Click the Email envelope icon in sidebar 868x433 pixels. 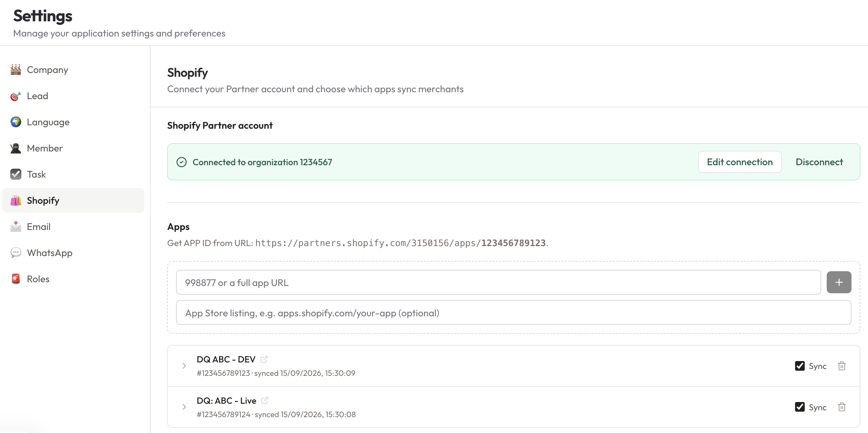point(16,226)
